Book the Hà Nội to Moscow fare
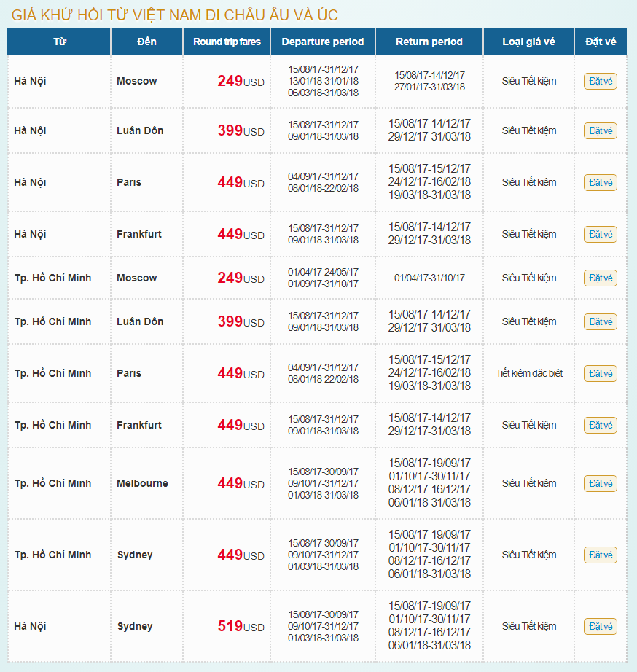Screen dimensions: 637x672 click(x=600, y=82)
